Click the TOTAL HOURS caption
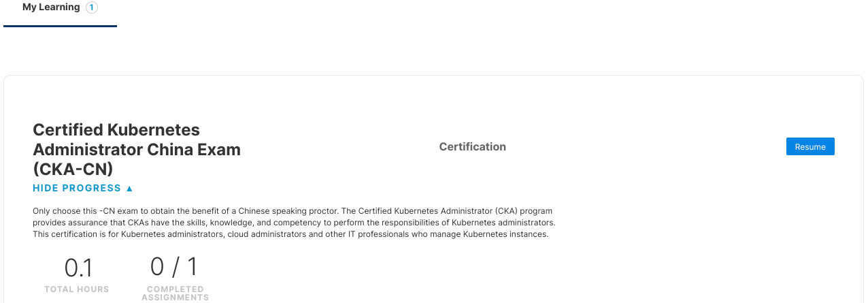The image size is (868, 303). (x=77, y=289)
